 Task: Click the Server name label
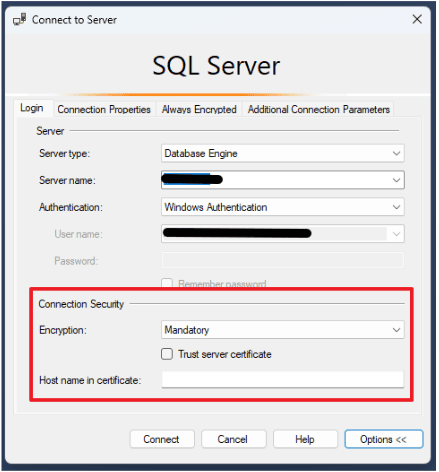click(67, 180)
